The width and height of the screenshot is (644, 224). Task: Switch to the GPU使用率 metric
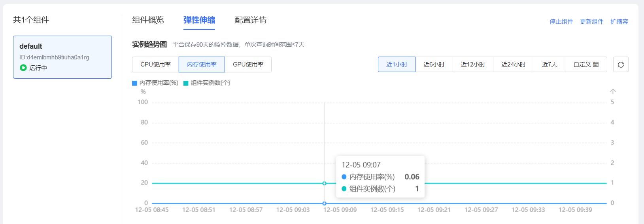(x=248, y=65)
